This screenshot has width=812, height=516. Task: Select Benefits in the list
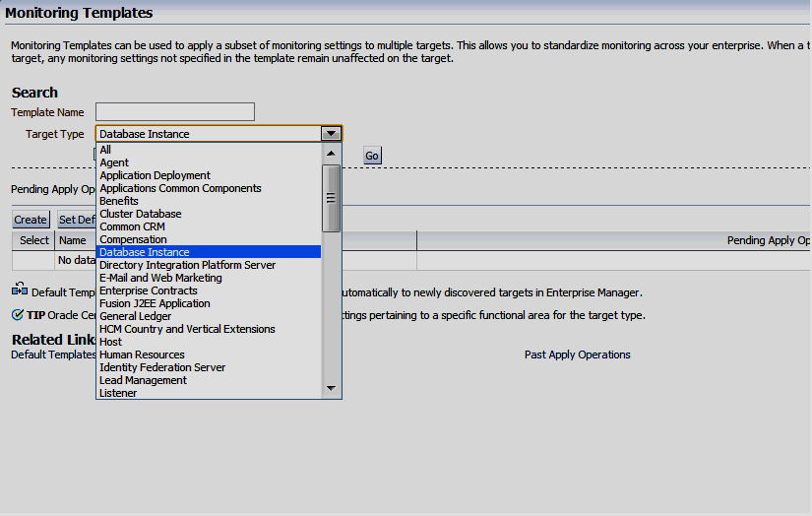coord(209,201)
